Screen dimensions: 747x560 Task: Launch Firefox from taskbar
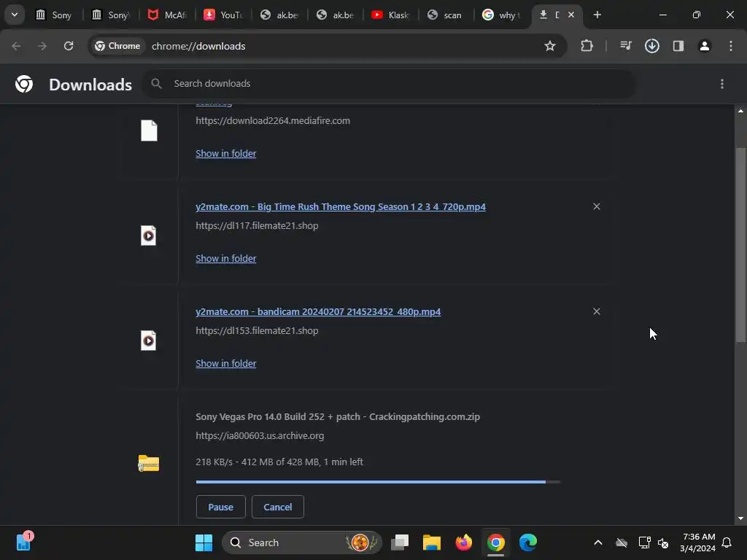[463, 542]
